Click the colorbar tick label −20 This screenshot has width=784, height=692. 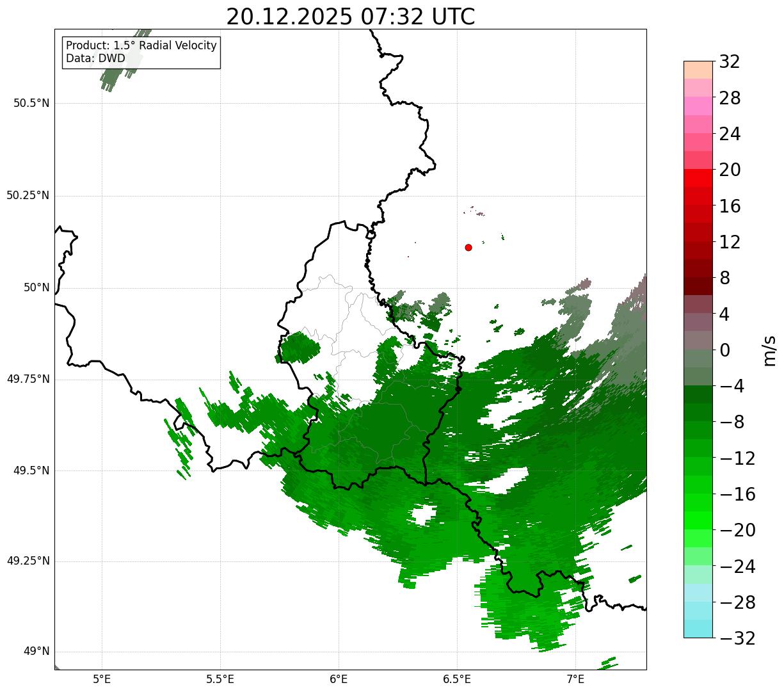(x=737, y=530)
